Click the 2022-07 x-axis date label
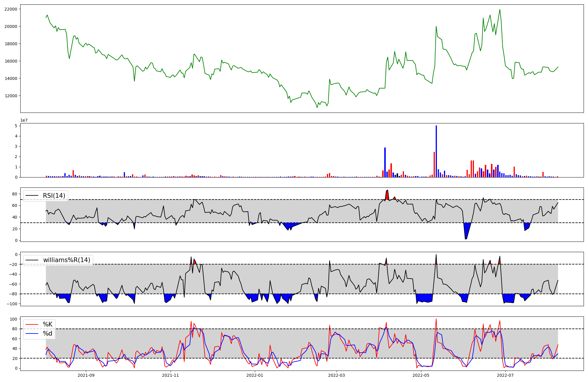This screenshot has height=382, width=588. click(505, 375)
